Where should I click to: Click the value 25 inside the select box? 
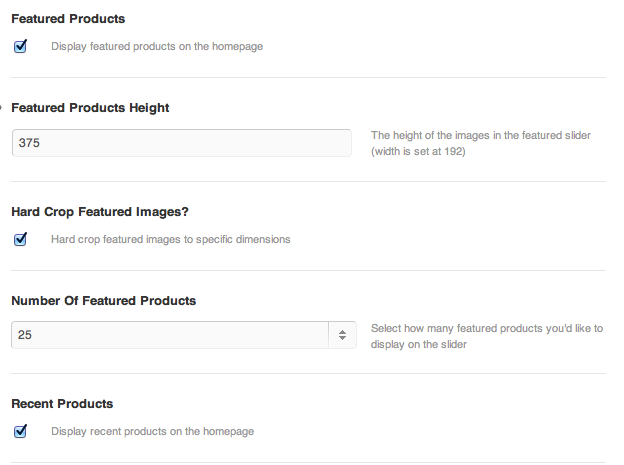(x=25, y=335)
